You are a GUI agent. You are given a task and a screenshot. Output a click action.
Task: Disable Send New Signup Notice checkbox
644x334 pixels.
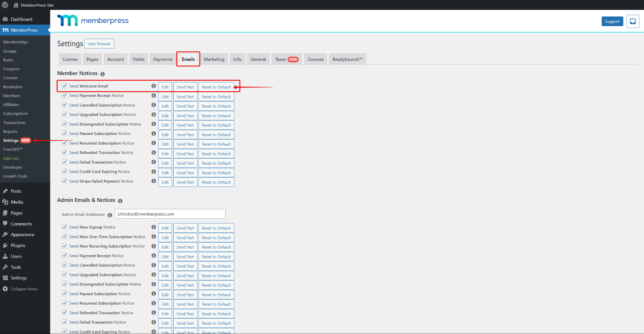(65, 227)
